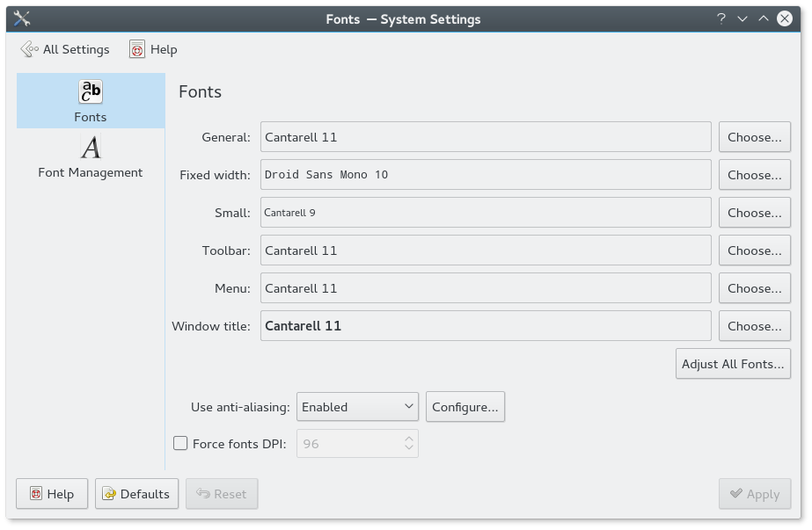Choose the General font

click(755, 137)
